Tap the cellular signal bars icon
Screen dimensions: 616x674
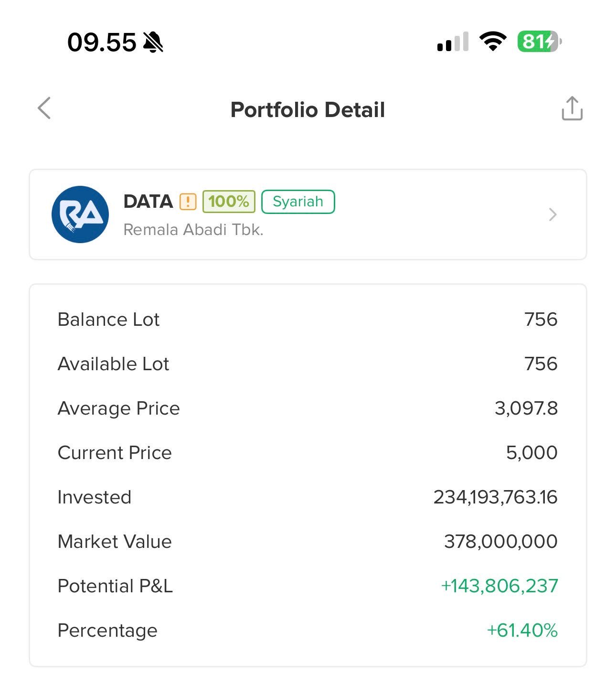[x=453, y=42]
